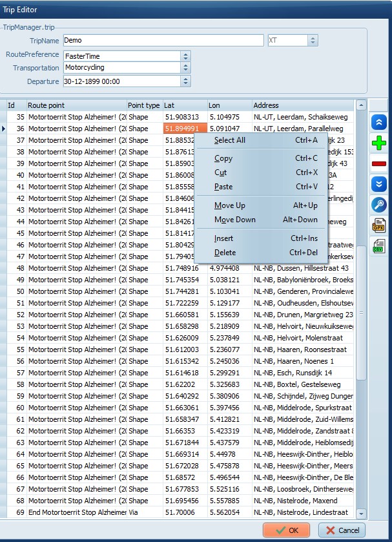Image resolution: width=392 pixels, height=542 pixels.
Task: Pick Insert from the context menu
Action: 224,238
